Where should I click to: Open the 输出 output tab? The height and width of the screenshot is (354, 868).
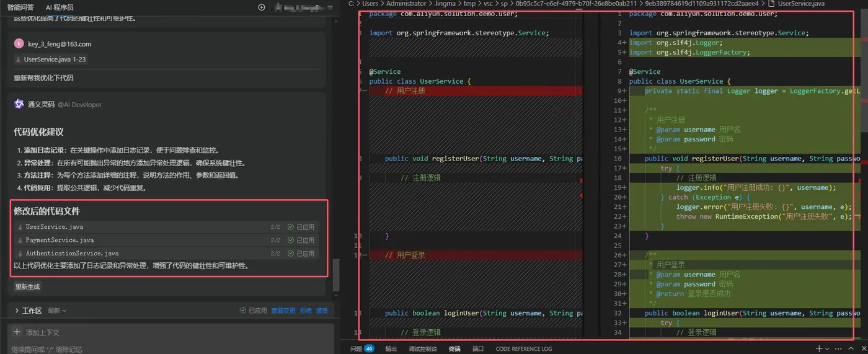pyautogui.click(x=391, y=348)
